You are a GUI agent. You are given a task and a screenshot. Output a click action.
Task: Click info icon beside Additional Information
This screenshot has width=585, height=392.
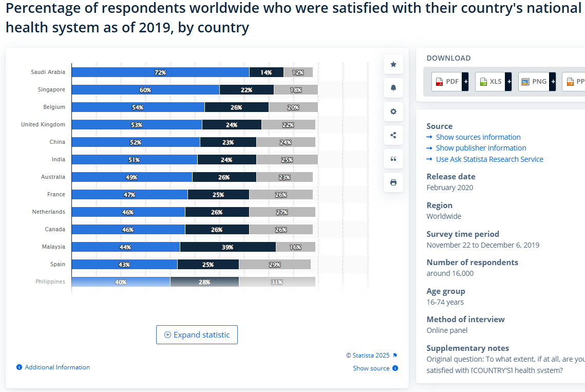point(20,367)
